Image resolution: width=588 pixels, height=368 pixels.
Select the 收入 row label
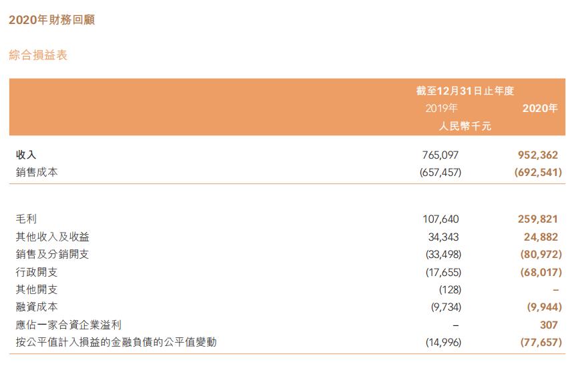(26, 155)
